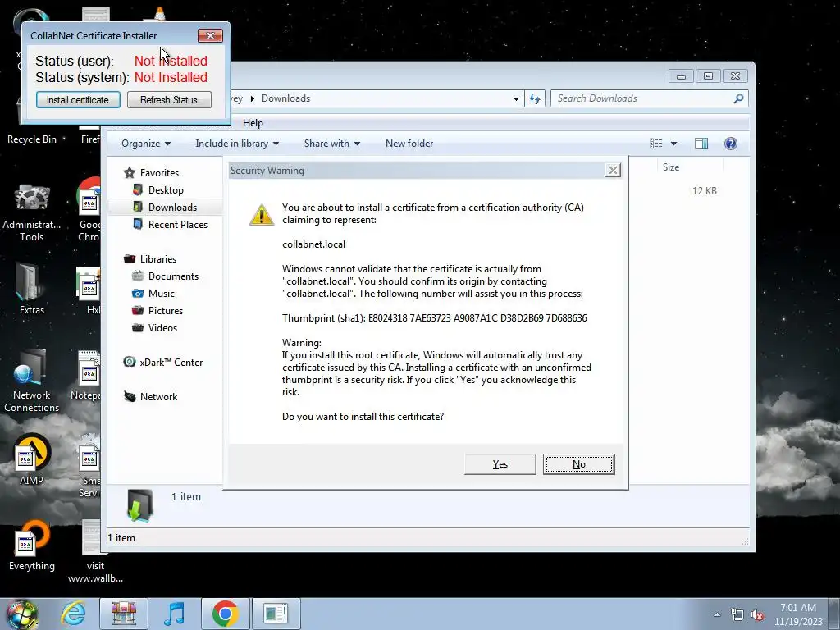Click the certificate installer taskbar button
The image size is (840, 630).
point(276,614)
